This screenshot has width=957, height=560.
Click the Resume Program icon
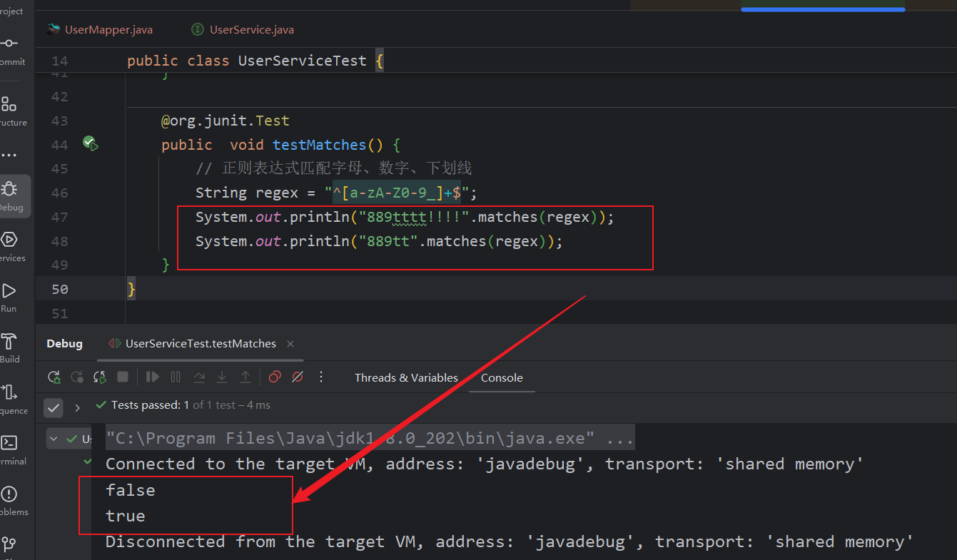tap(153, 377)
